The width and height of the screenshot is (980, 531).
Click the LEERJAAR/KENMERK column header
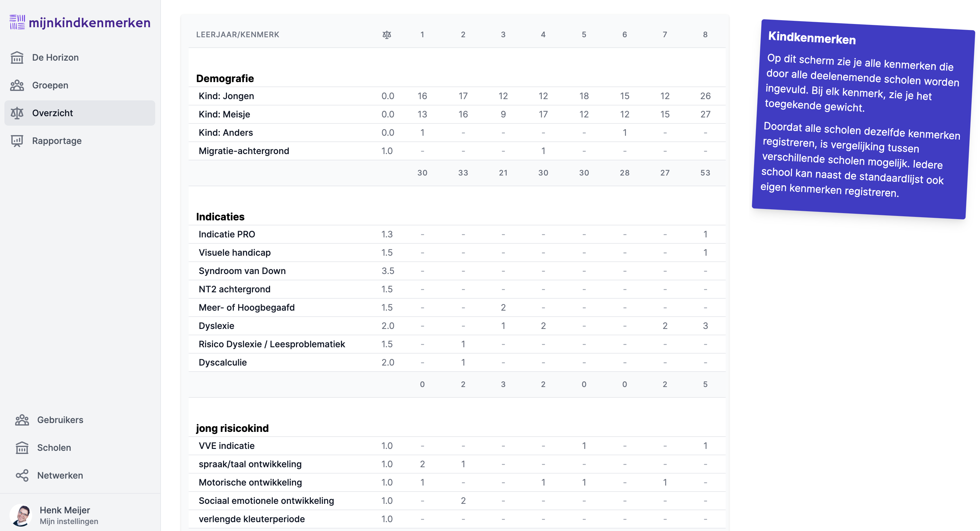(x=237, y=35)
